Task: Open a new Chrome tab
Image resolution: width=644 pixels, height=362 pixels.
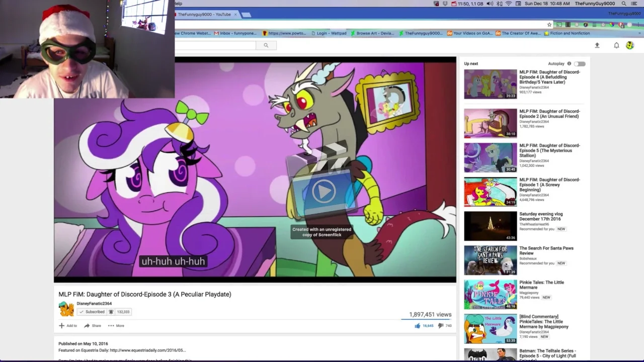Action: click(247, 15)
